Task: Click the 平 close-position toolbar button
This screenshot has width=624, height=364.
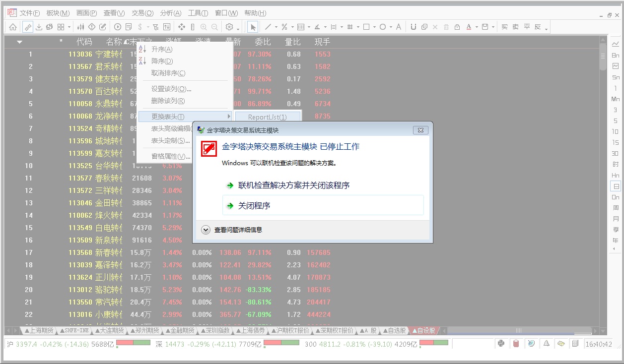Action: 527,27
